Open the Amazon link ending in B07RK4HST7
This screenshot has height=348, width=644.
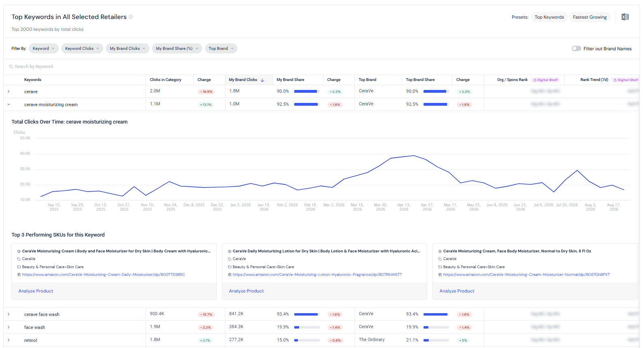[x=317, y=275]
